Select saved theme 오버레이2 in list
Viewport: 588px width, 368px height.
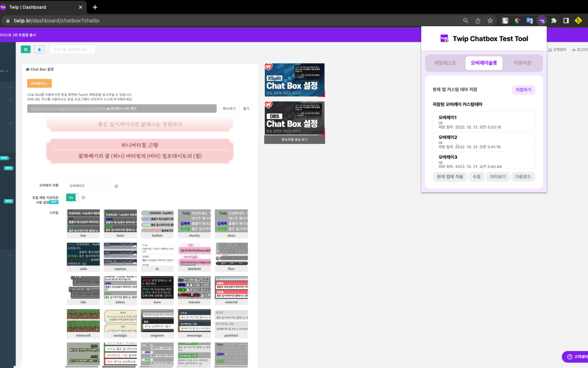click(x=484, y=142)
